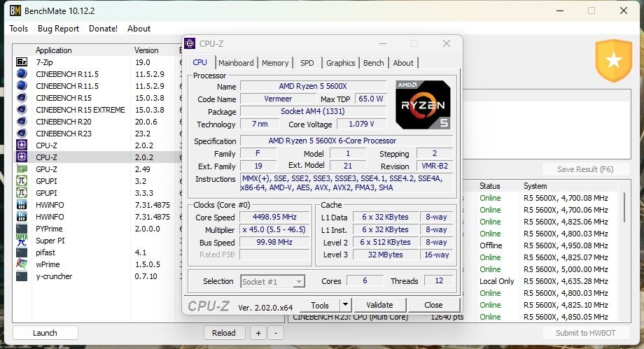The image size is (644, 349).
Task: Click the GPUPI 3.2 pi icon
Action: pyautogui.click(x=22, y=181)
